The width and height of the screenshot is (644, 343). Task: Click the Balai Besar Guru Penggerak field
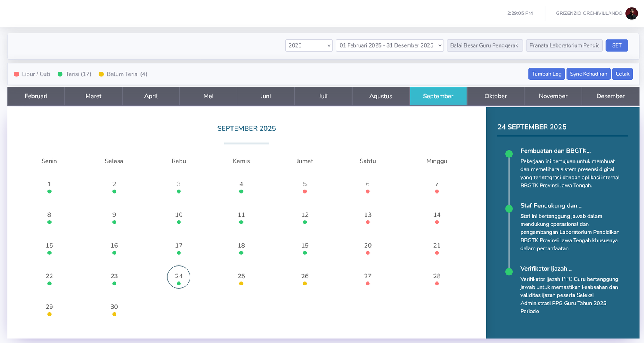point(484,45)
